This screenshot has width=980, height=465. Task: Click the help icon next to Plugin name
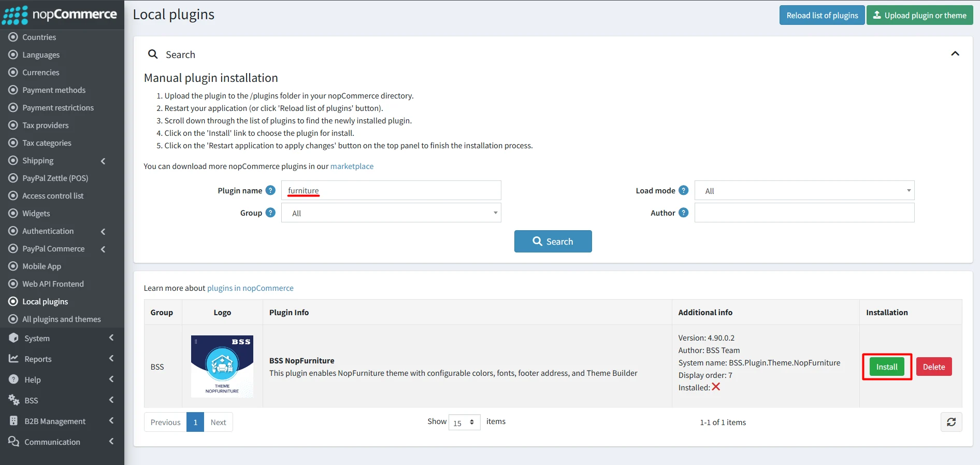[270, 190]
